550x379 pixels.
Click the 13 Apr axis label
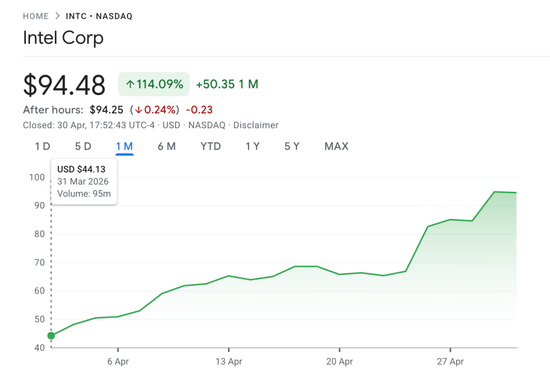(229, 361)
